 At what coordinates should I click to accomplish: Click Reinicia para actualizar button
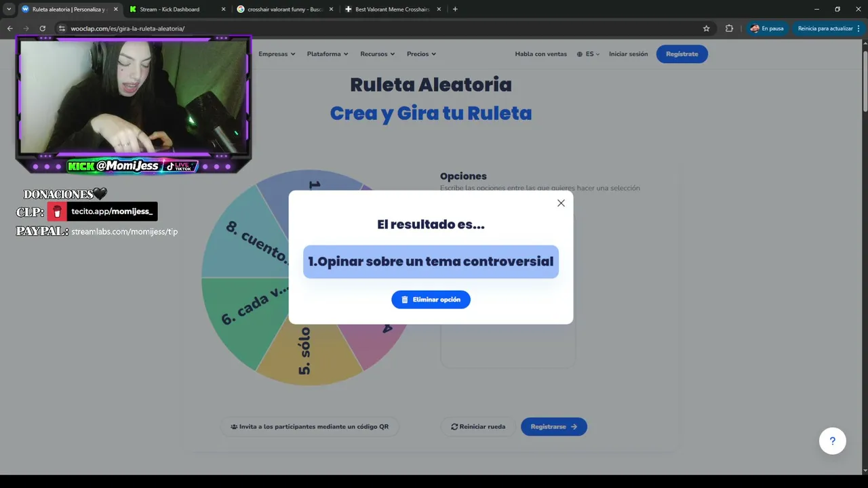pos(829,28)
